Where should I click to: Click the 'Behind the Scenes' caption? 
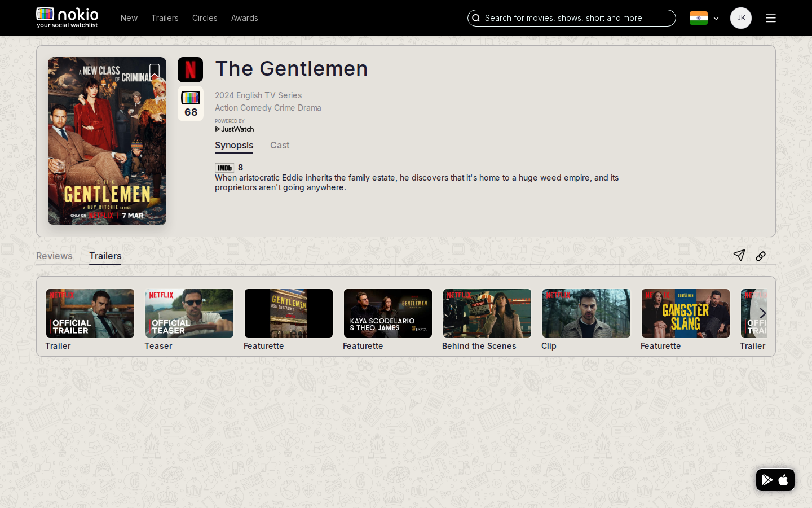point(479,346)
